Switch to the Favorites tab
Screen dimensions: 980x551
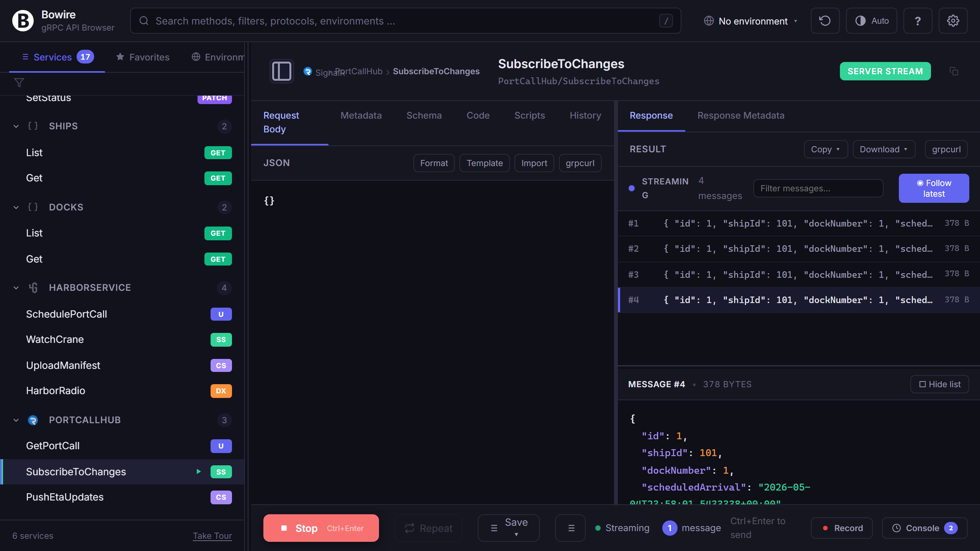(x=143, y=57)
